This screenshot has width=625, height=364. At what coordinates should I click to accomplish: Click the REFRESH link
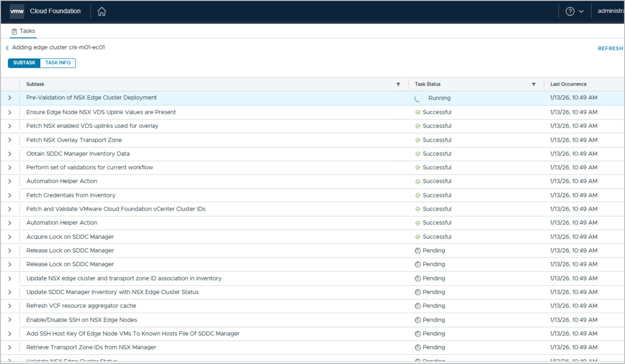(610, 48)
